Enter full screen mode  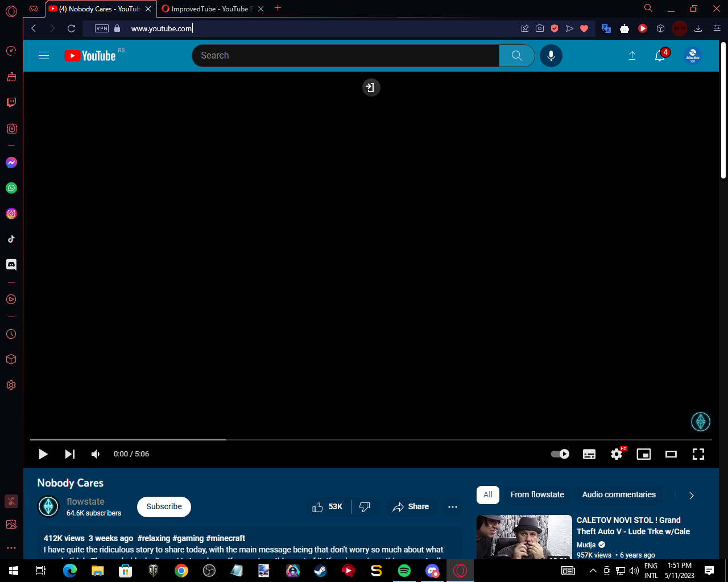click(x=698, y=454)
